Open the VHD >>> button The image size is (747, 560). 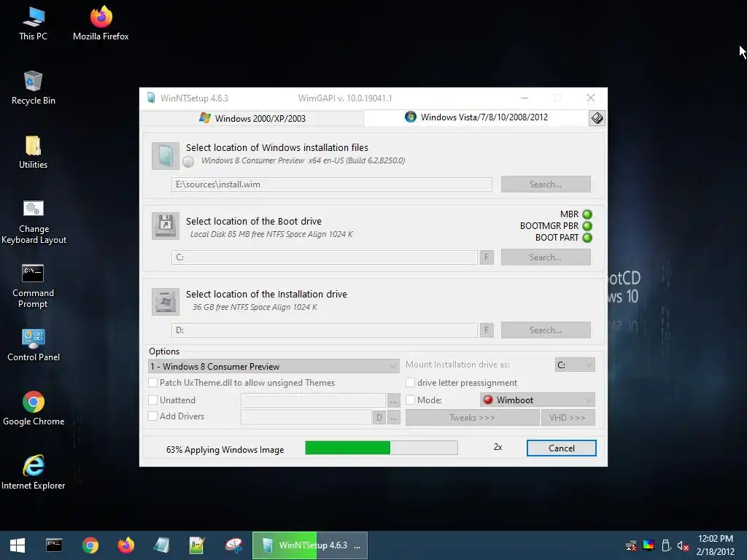(x=568, y=418)
